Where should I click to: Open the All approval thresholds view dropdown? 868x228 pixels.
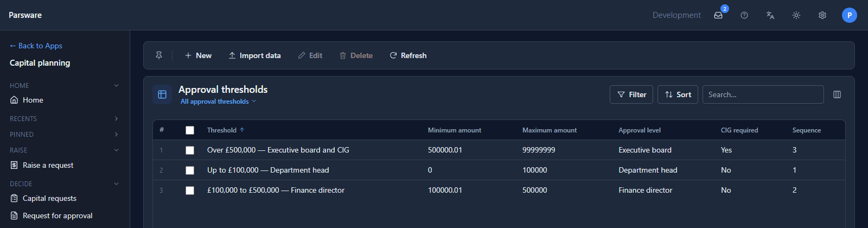pos(218,102)
